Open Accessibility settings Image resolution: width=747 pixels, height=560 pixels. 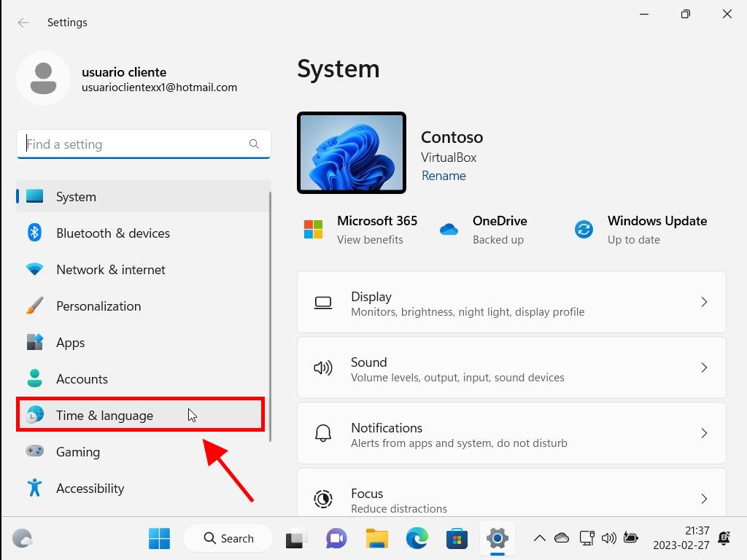90,489
